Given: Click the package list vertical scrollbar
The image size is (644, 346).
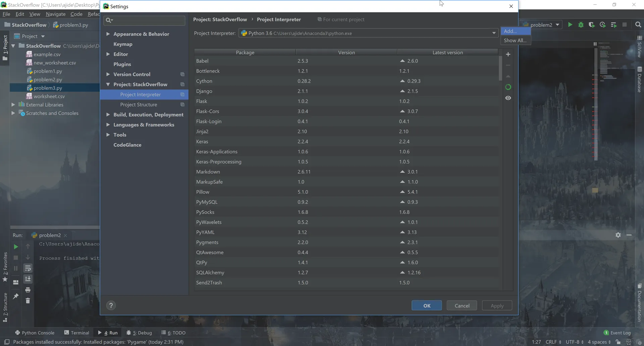Looking at the screenshot, I should [500, 68].
